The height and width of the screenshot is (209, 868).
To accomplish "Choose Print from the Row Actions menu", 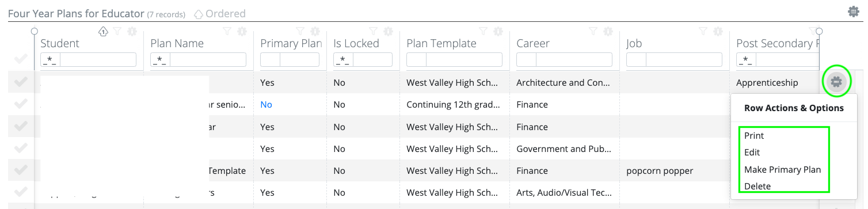I will 754,136.
